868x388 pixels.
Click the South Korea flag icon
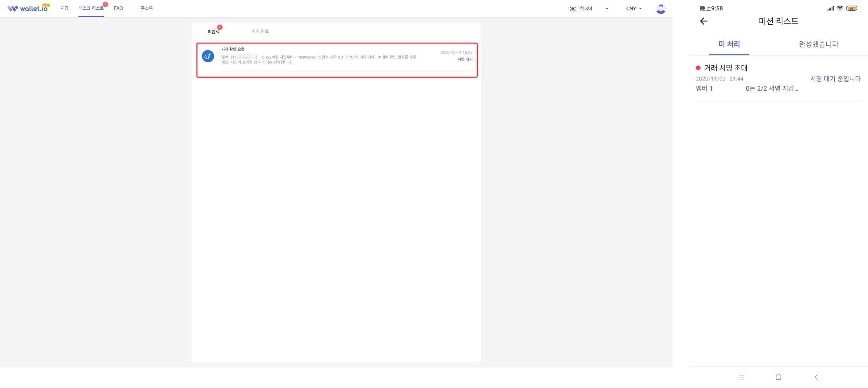click(573, 8)
